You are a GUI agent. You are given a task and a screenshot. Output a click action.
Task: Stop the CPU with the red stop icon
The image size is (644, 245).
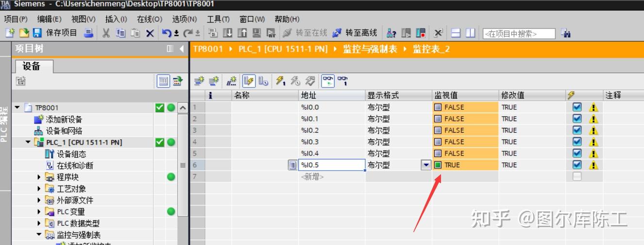421,33
